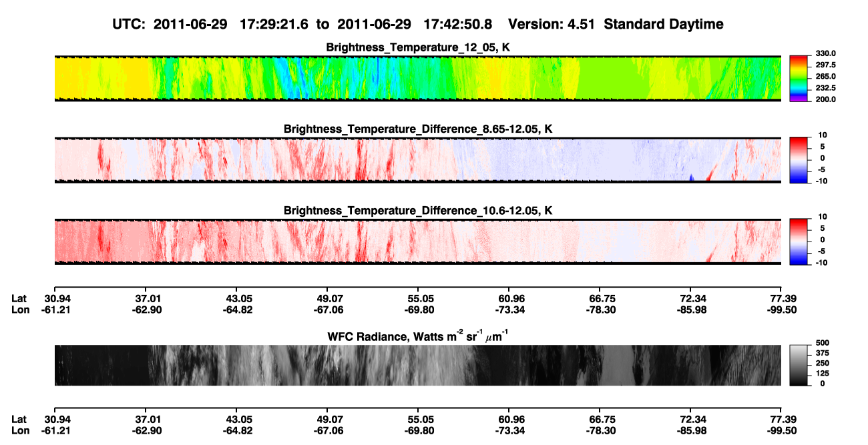Select the 10.6-12.05 temperature difference image strip
The height and width of the screenshot is (445, 868).
(417, 241)
